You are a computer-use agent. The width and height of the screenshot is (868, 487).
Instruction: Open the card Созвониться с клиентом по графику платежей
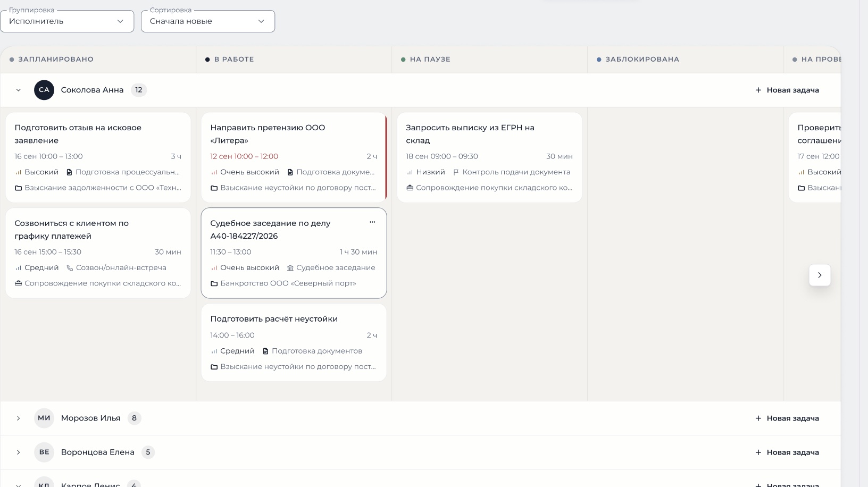point(98,253)
